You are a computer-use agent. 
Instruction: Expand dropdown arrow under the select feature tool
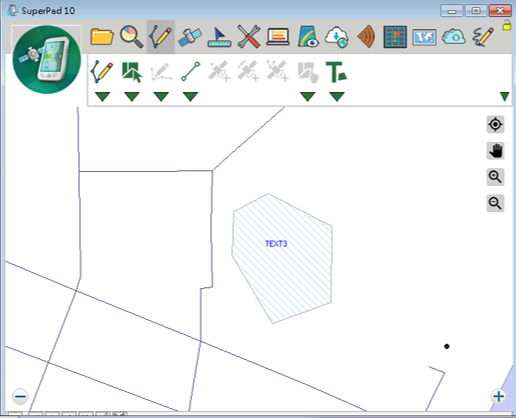click(132, 97)
